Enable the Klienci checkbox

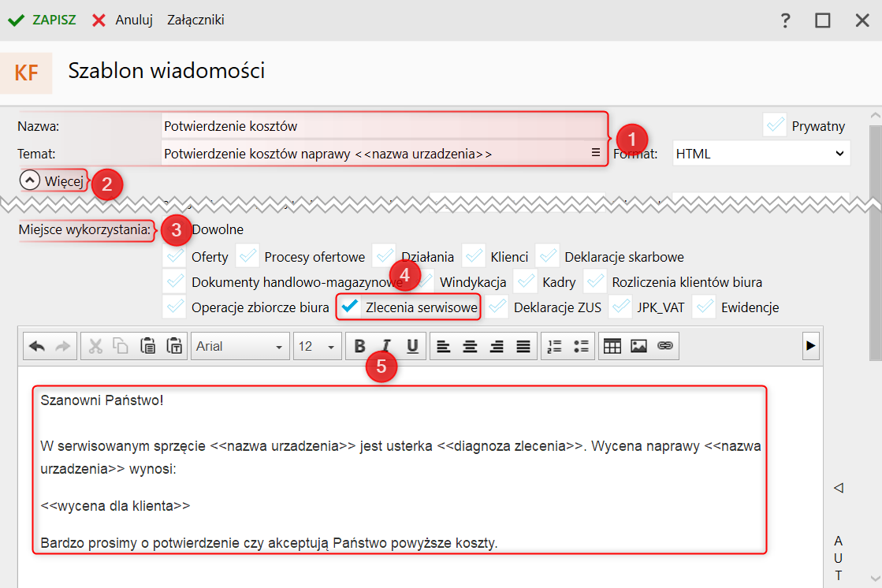[x=474, y=257]
